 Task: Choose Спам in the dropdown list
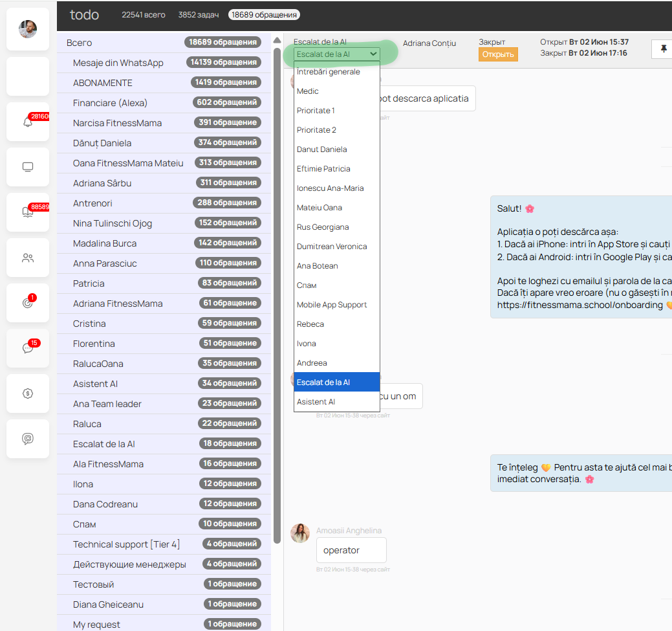(x=337, y=285)
